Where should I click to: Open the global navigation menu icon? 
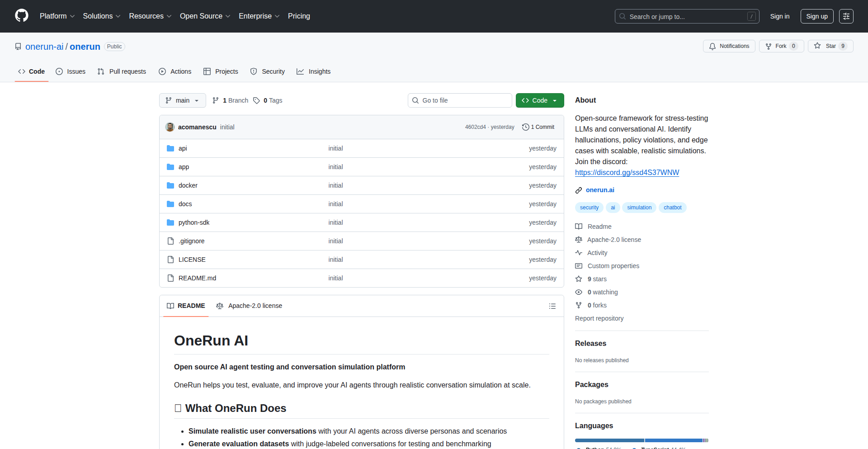click(x=846, y=16)
